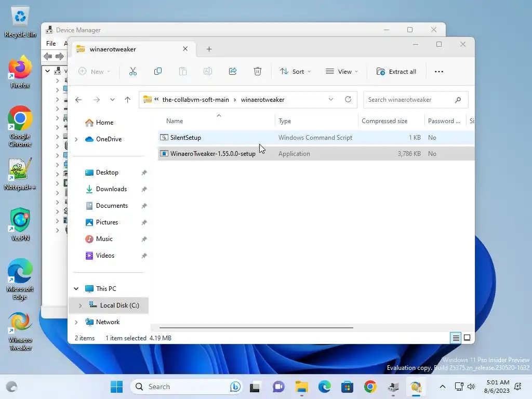Select the VeePN desktop shortcut

click(x=20, y=224)
